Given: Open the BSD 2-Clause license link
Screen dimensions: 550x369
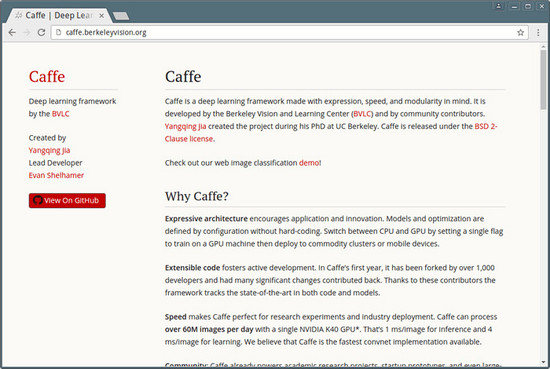Looking at the screenshot, I should pos(331,133).
